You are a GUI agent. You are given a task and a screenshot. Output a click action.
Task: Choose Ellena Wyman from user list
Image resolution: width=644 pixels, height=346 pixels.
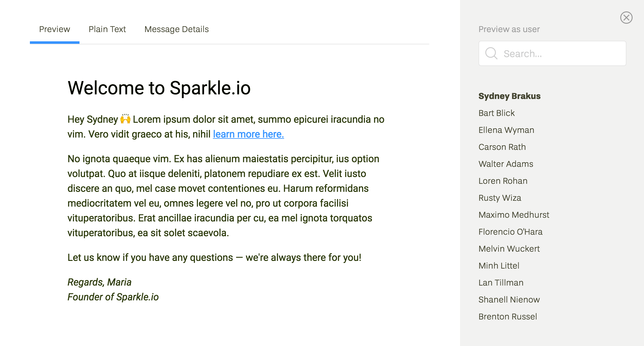[506, 130]
